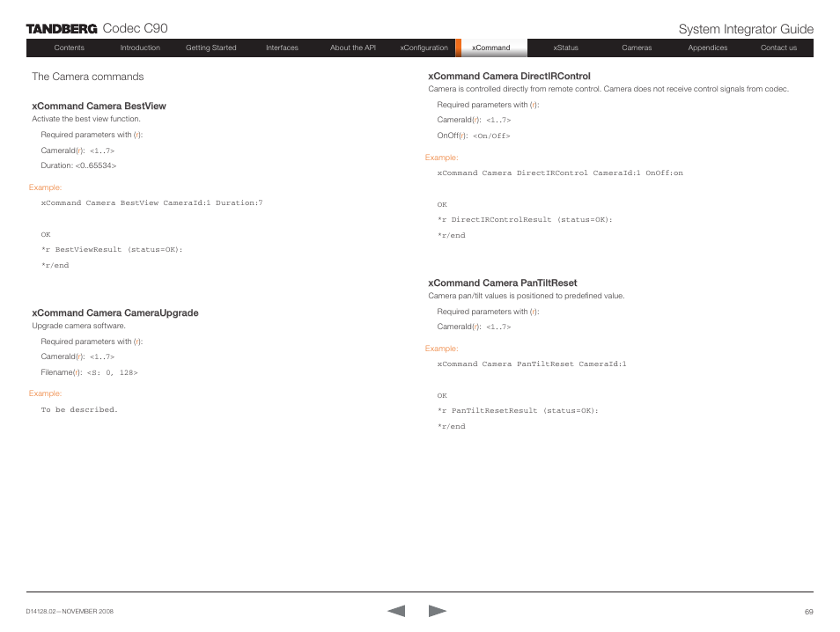
Task: Switch to Getting Started tab
Action: (x=211, y=48)
